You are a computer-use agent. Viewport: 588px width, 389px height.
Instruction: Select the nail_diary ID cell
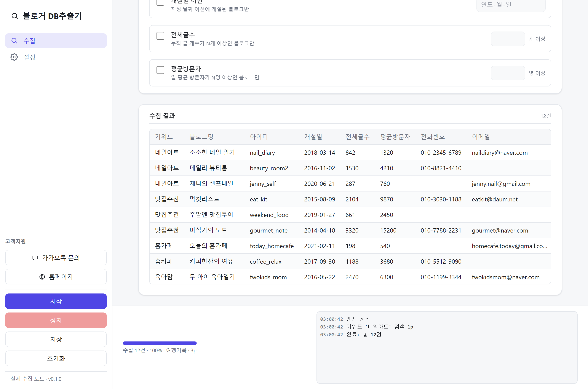pyautogui.click(x=262, y=153)
